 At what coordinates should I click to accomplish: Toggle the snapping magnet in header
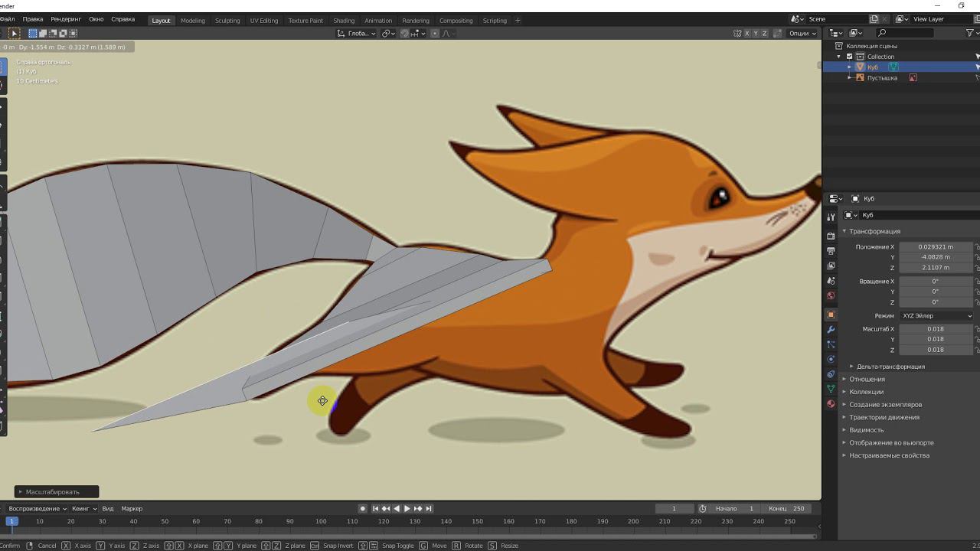(405, 33)
